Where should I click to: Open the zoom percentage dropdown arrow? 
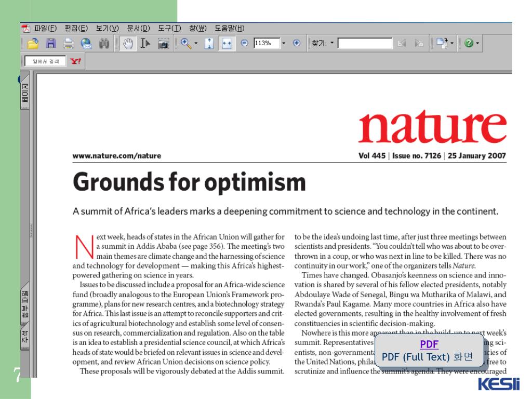(284, 43)
